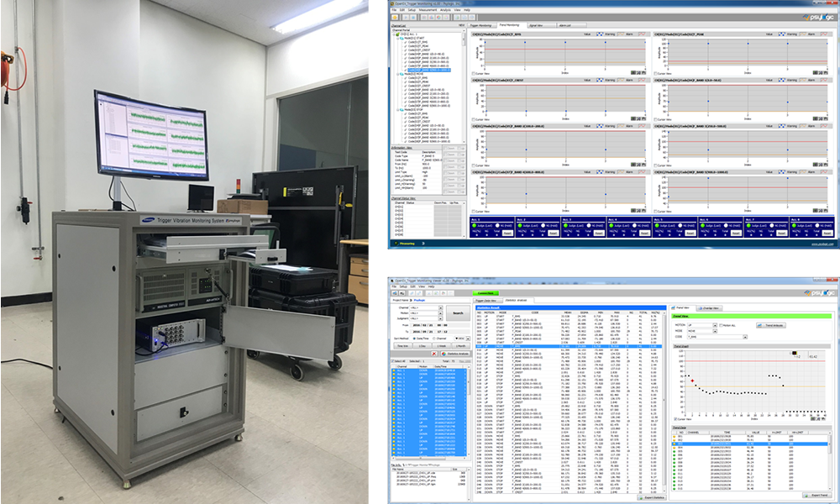This screenshot has width=840, height=504.
Task: Toggle the Select All checkbox
Action: click(394, 360)
